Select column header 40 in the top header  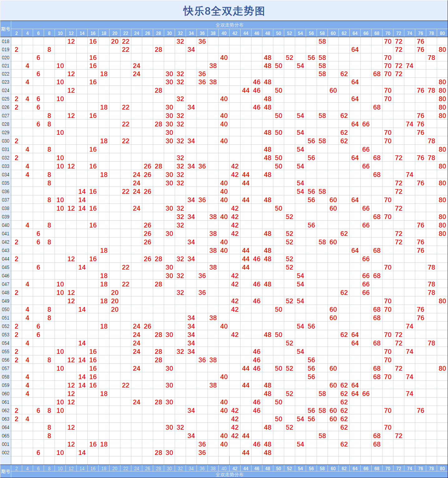tap(224, 33)
